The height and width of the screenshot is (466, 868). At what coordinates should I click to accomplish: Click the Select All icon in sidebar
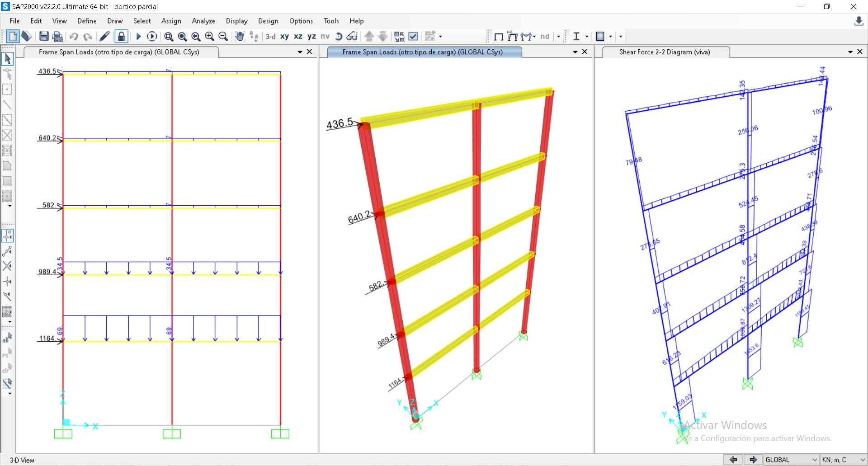coord(7,338)
